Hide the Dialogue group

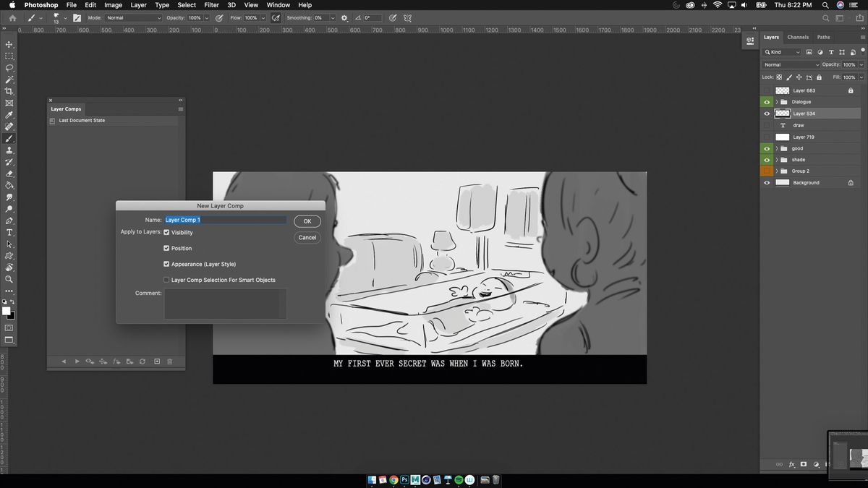click(x=767, y=101)
